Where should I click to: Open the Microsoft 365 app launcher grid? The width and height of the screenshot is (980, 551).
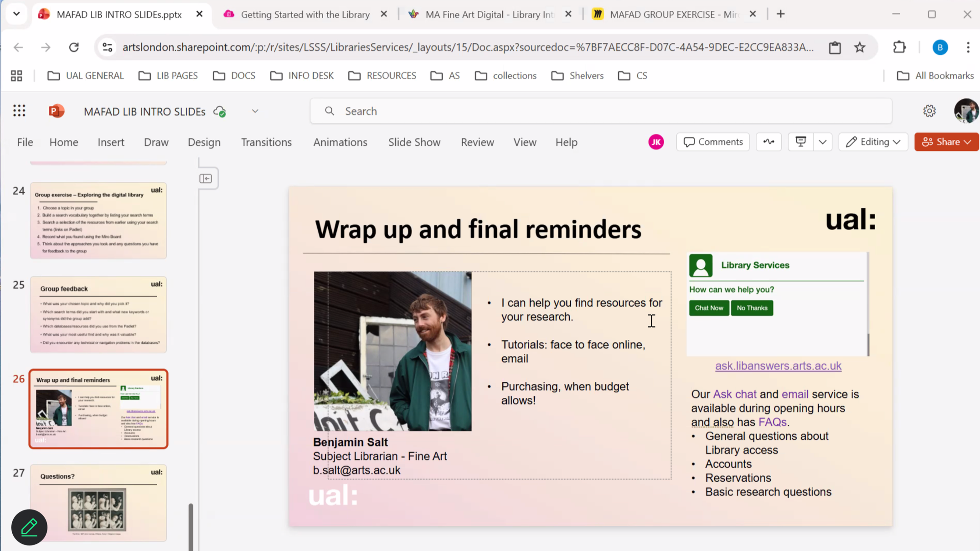pyautogui.click(x=19, y=111)
